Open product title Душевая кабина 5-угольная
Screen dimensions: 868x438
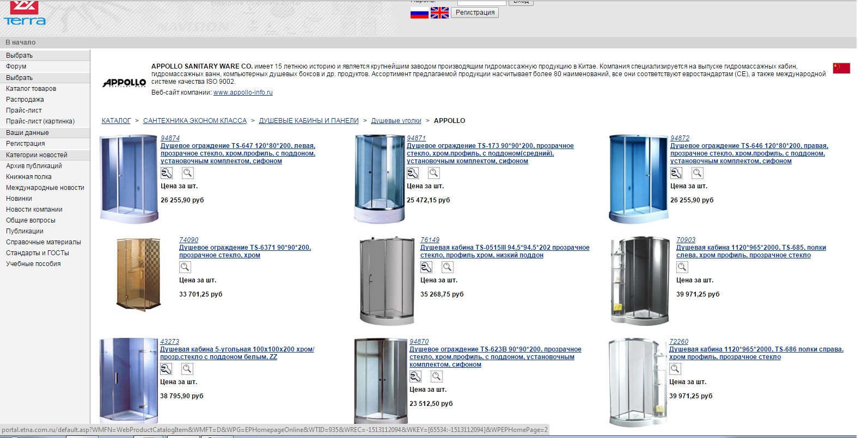[237, 353]
